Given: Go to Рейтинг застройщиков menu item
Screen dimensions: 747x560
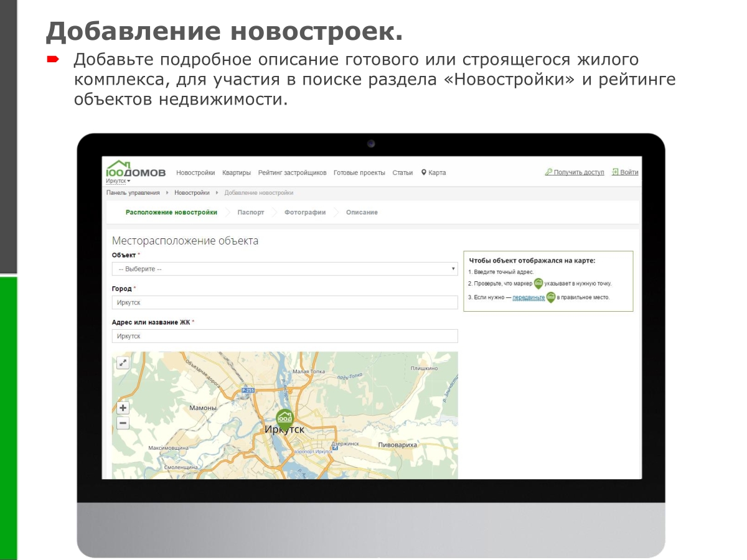Looking at the screenshot, I should tap(292, 173).
